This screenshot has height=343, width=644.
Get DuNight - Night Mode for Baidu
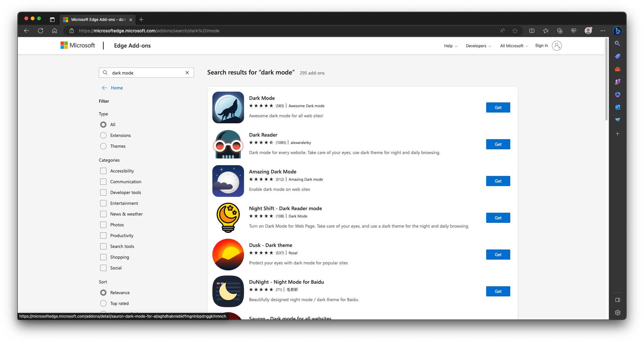498,291
